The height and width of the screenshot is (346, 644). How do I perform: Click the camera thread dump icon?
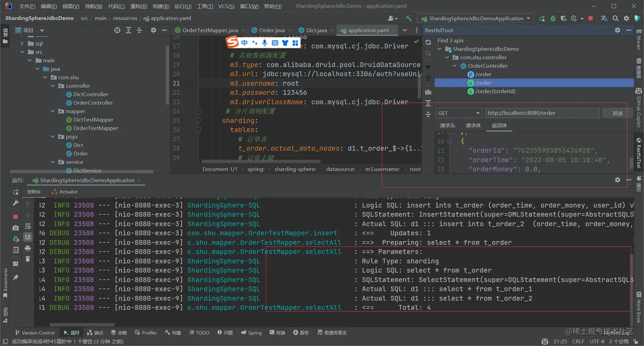pyautogui.click(x=16, y=228)
